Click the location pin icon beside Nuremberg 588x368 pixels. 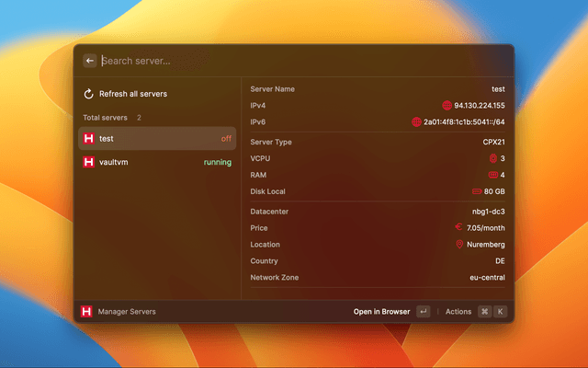click(x=458, y=245)
